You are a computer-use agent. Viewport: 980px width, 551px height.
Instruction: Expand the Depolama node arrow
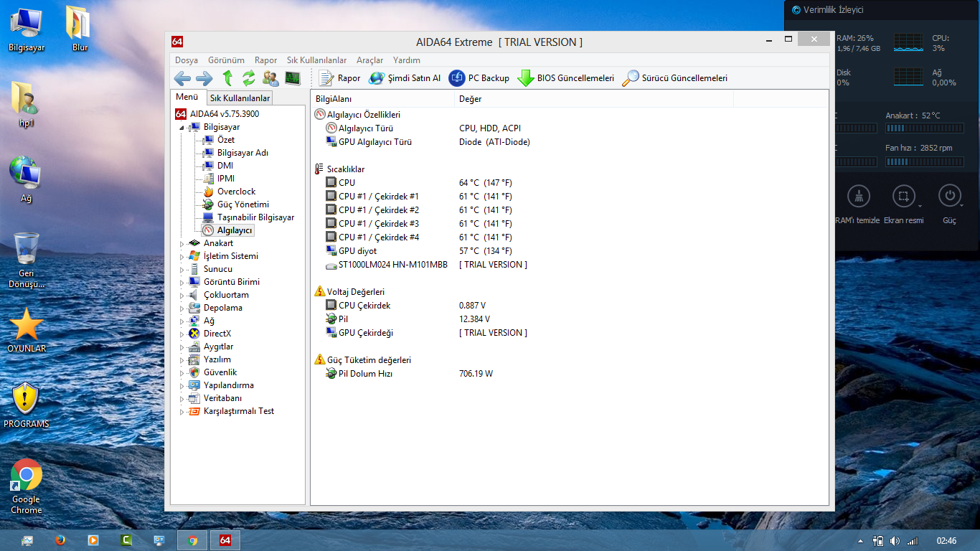coord(182,309)
